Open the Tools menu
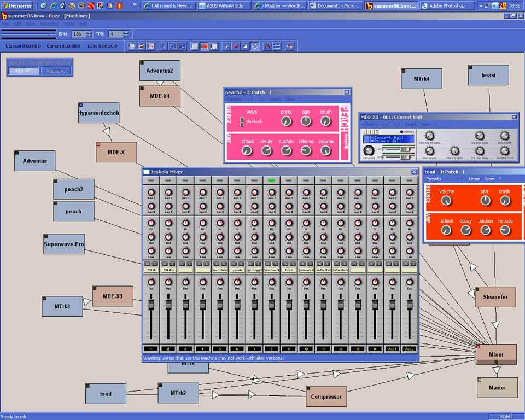 (68, 24)
